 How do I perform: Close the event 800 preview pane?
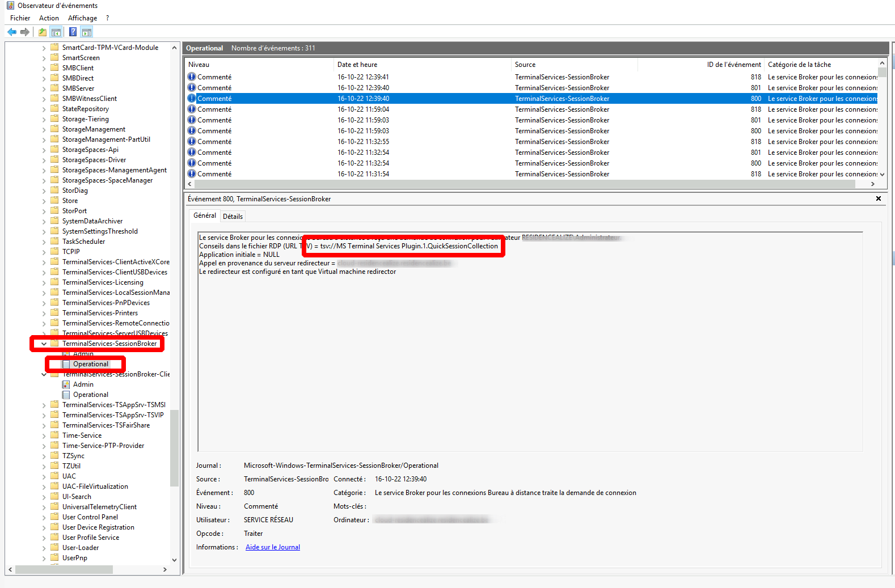(x=878, y=198)
